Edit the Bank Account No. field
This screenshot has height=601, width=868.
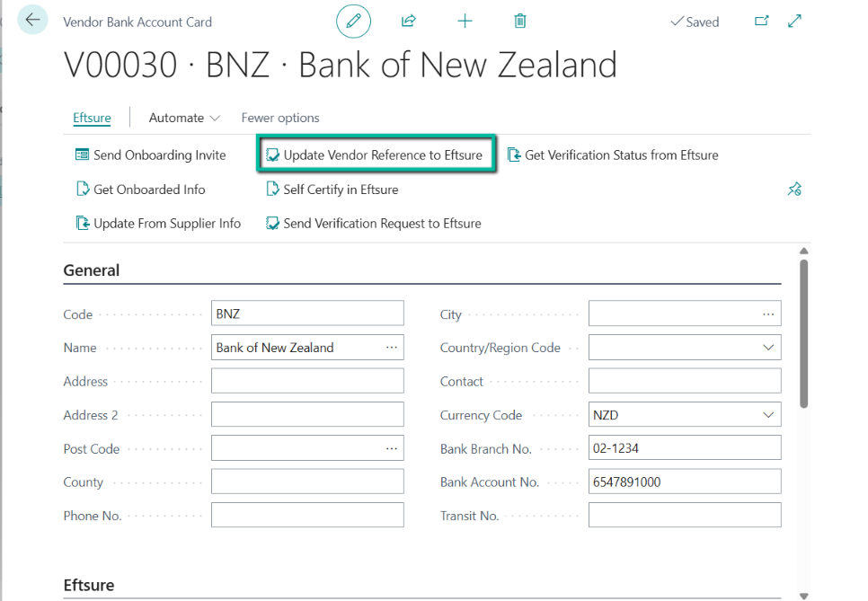[685, 482]
